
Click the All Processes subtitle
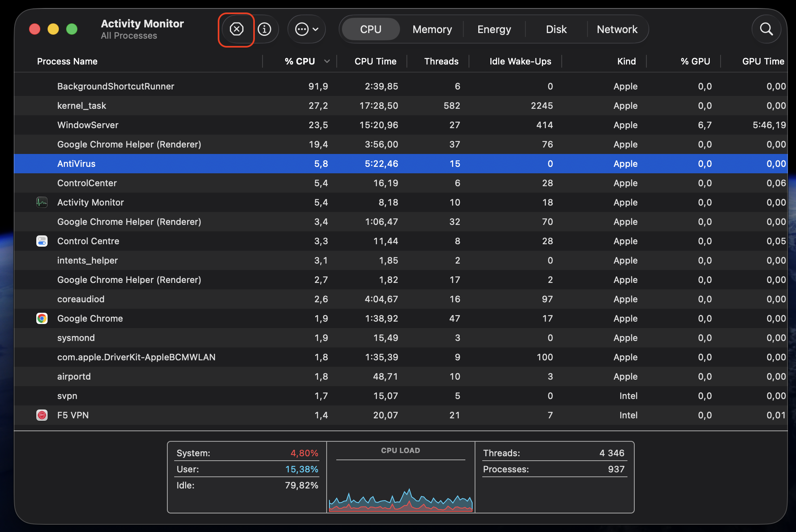click(x=129, y=36)
